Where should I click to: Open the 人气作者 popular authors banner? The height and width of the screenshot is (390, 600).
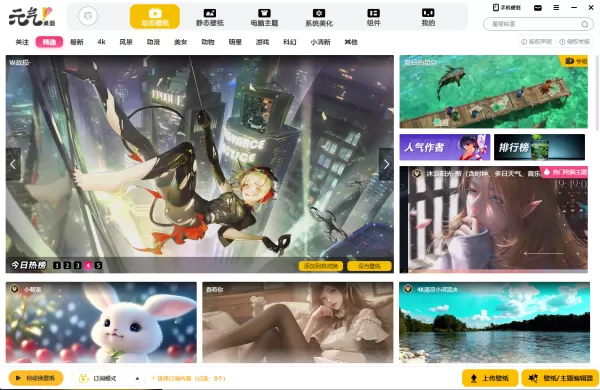(445, 147)
